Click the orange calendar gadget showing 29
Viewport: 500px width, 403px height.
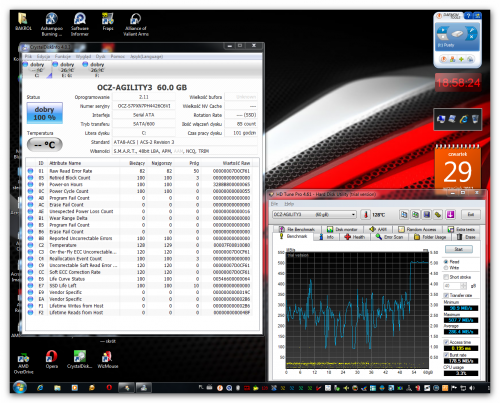coord(457,168)
